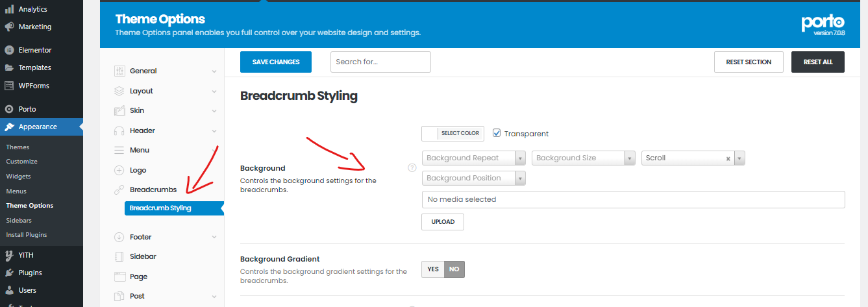Click the Search for... input field

click(x=380, y=62)
